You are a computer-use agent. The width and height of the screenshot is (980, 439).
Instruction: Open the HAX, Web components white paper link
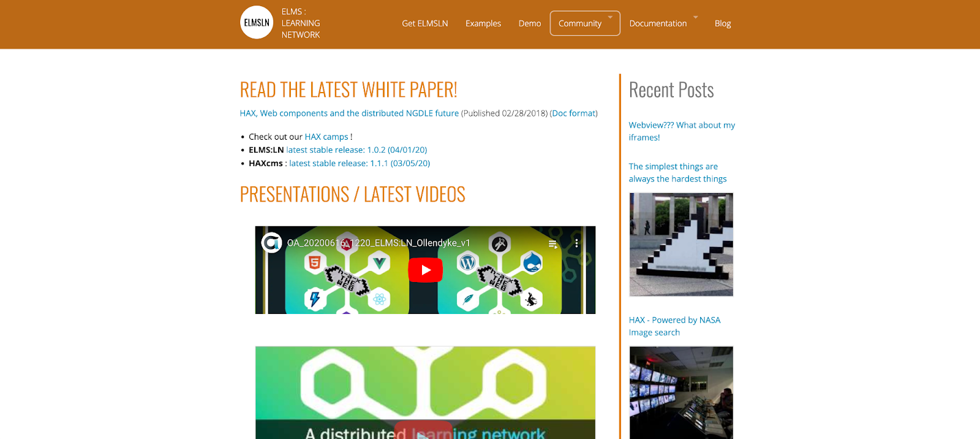349,113
